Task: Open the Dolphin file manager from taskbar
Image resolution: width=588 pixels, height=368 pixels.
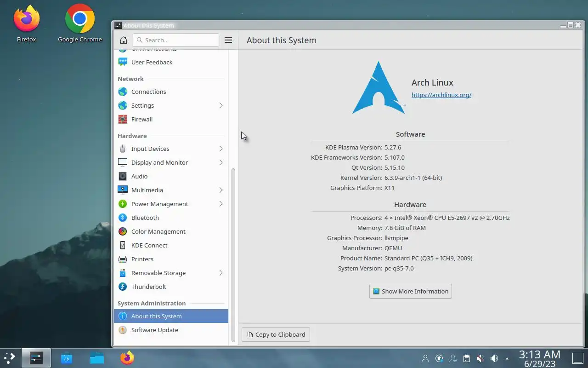Action: pos(97,358)
